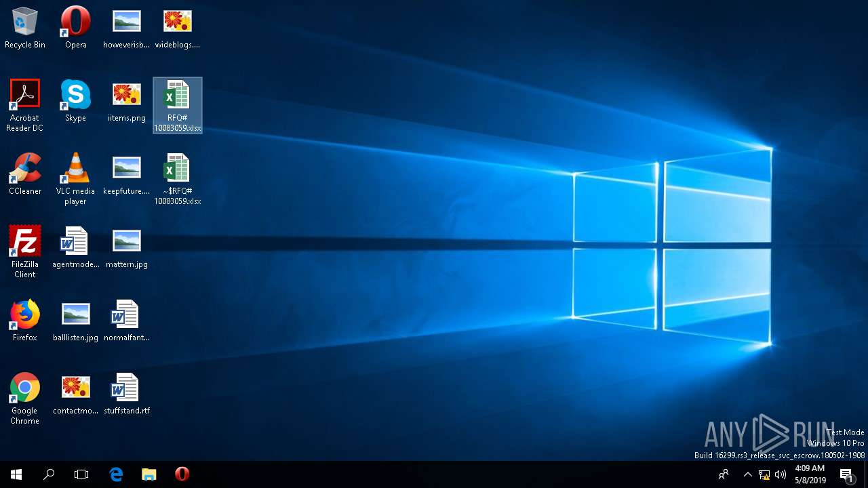Select the ~$RFQ# 10083059.xlsx temp file
868x488 pixels.
178,179
